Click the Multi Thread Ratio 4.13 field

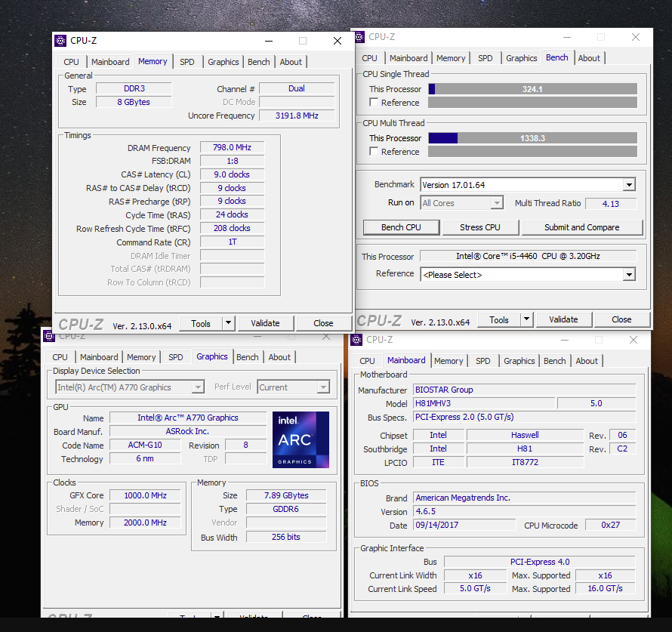(611, 204)
